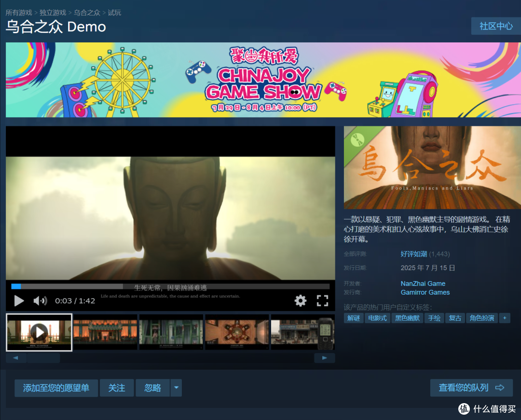Add game to wishlist 添加至您的愿望单
Viewport: 521px width, 420px height.
56,388
